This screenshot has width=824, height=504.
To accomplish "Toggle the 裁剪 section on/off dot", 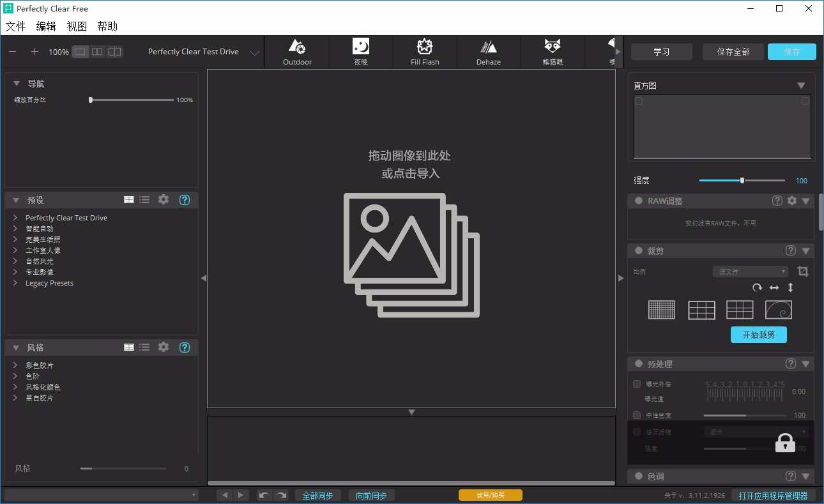I will click(639, 251).
